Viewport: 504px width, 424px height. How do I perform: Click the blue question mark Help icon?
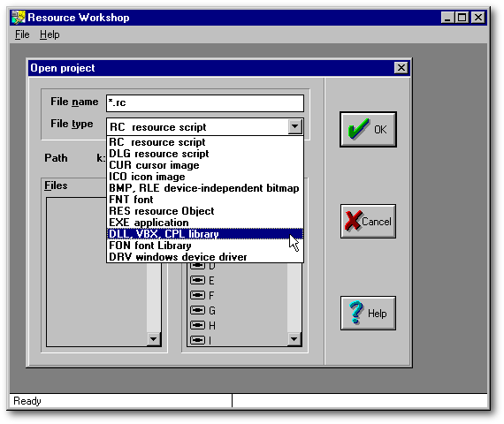pos(356,312)
